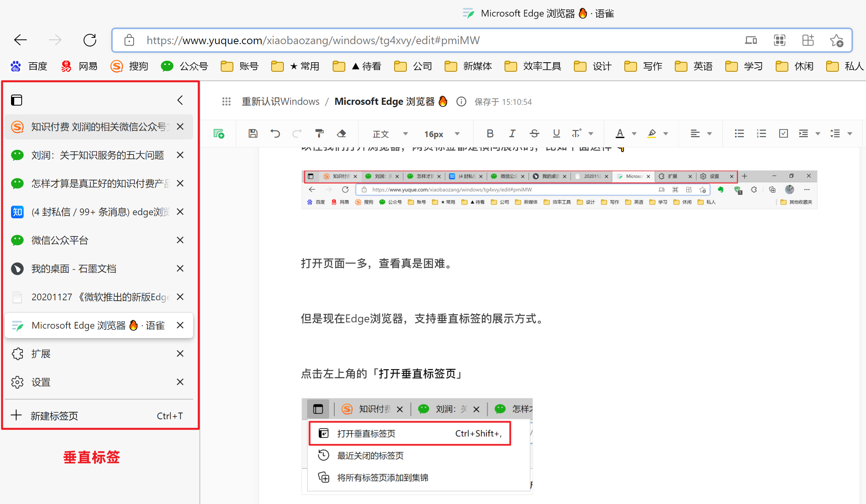Click the document info icon

(461, 102)
